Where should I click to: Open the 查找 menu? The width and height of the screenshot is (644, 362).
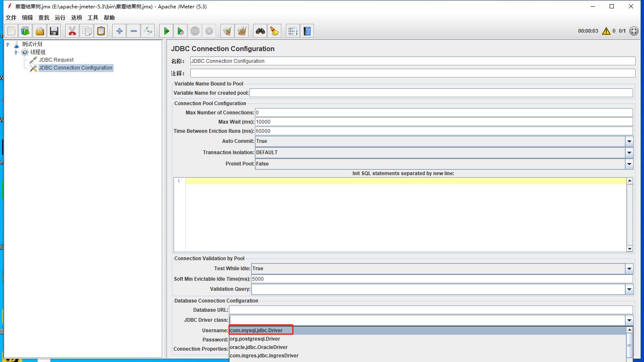[x=44, y=18]
